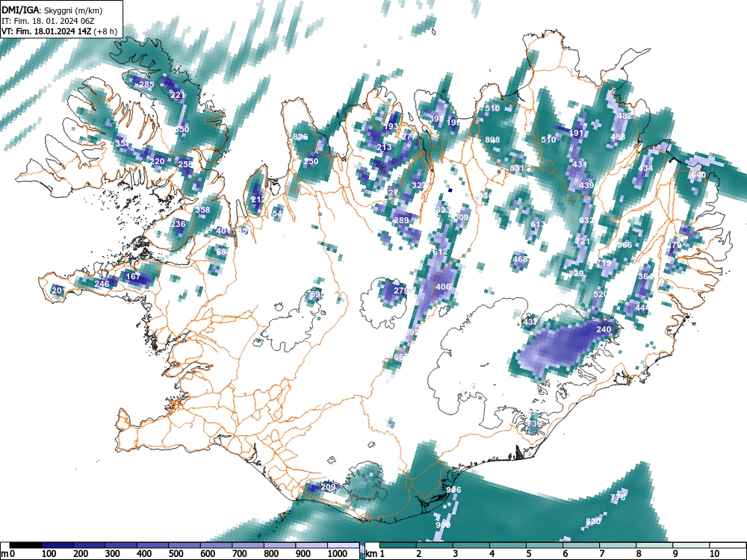Click the 681 visibility value
The height and width of the screenshot is (560, 747).
[223, 252]
